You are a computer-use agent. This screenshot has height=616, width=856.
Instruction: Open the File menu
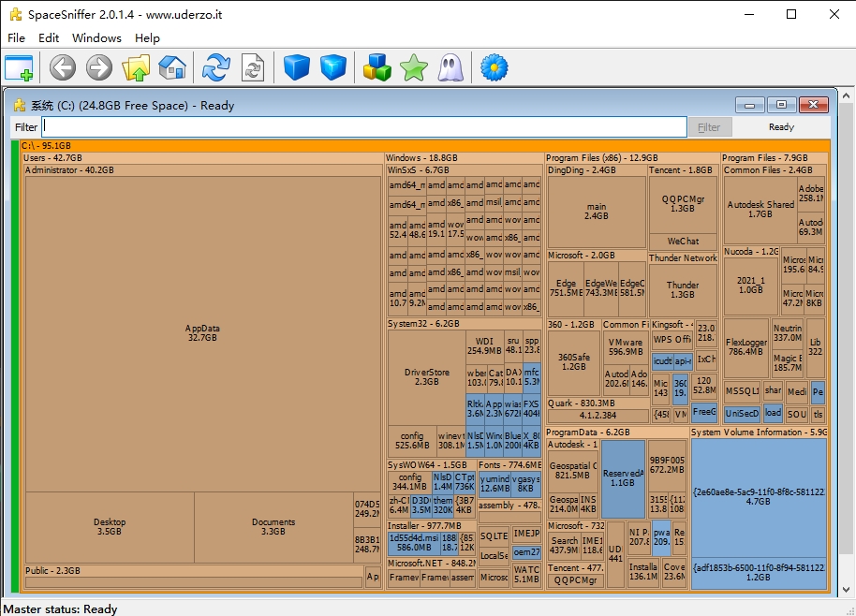pos(16,38)
